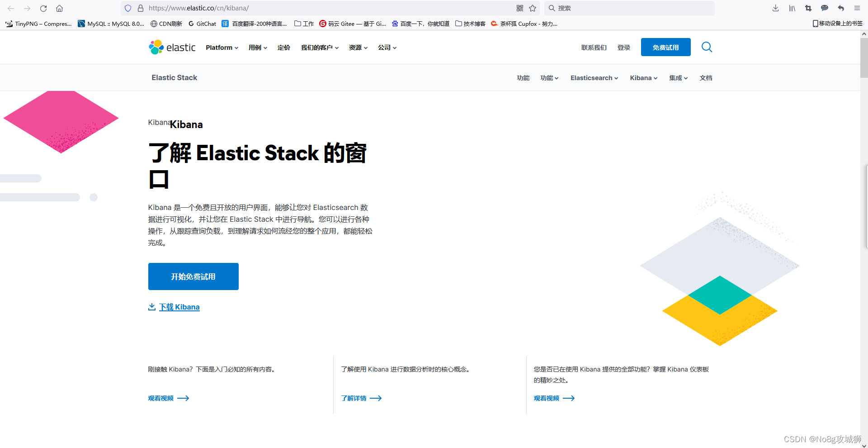Expand the 资源 dropdown menu
868x448 pixels.
(x=358, y=47)
